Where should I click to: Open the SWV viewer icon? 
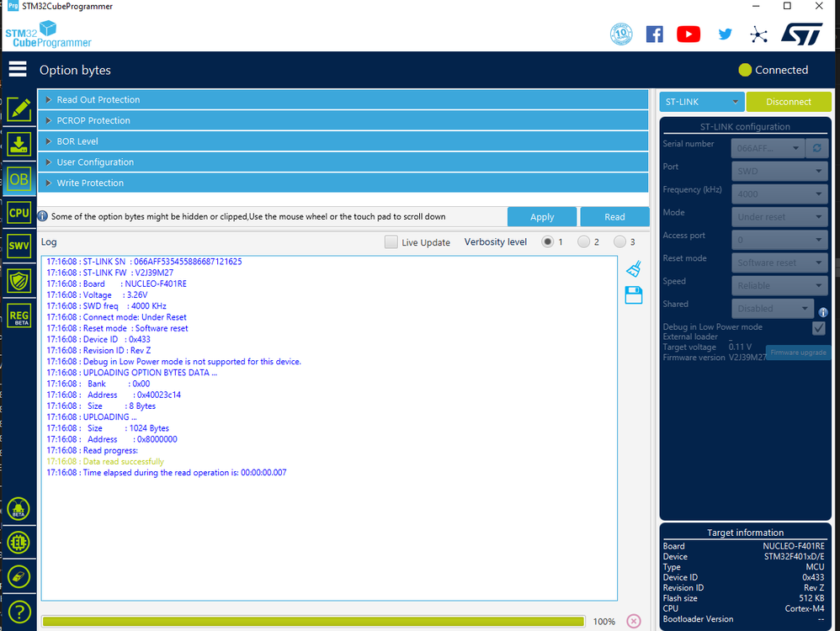pos(19,246)
